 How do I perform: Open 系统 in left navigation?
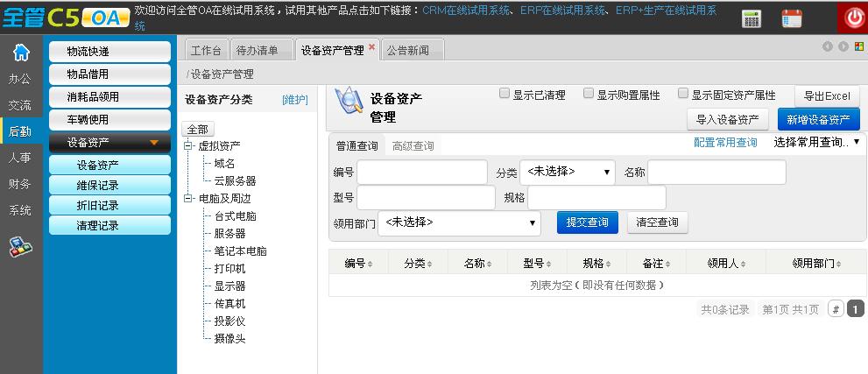[20, 211]
